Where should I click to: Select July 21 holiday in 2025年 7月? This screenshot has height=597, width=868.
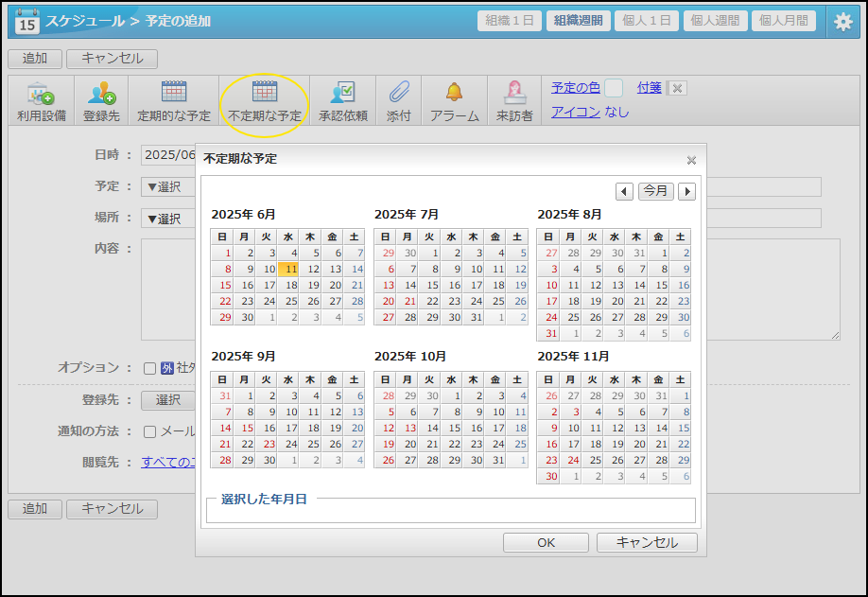(407, 301)
